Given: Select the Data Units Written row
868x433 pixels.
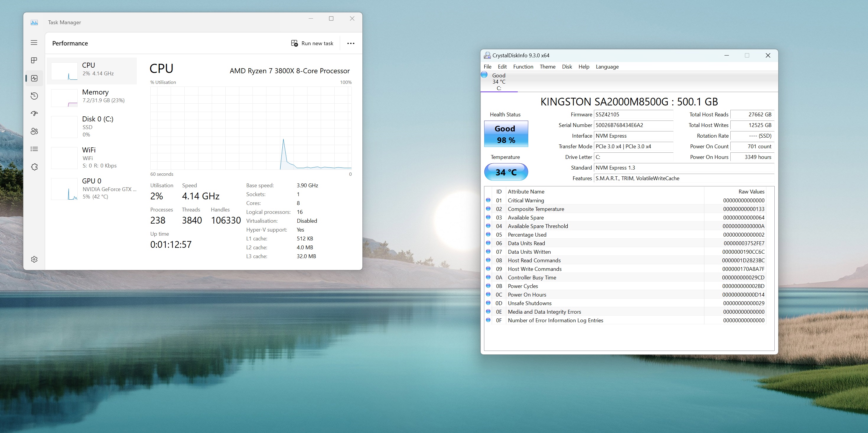Looking at the screenshot, I should coord(626,252).
